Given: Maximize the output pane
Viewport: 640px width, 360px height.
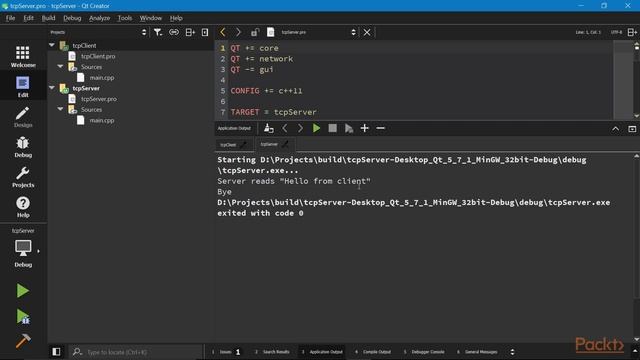Looking at the screenshot, I should click(632, 129).
